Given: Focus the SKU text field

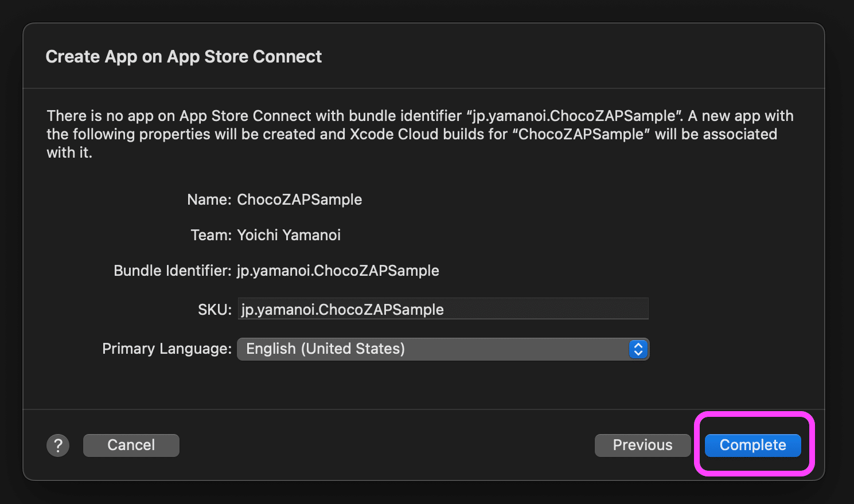Looking at the screenshot, I should point(442,310).
